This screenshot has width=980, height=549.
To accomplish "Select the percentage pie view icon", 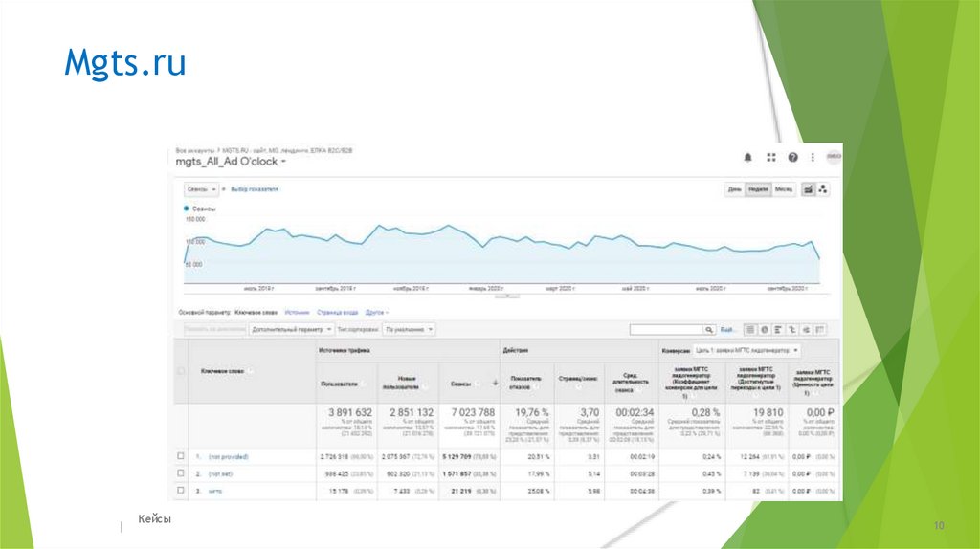I will pos(764,330).
